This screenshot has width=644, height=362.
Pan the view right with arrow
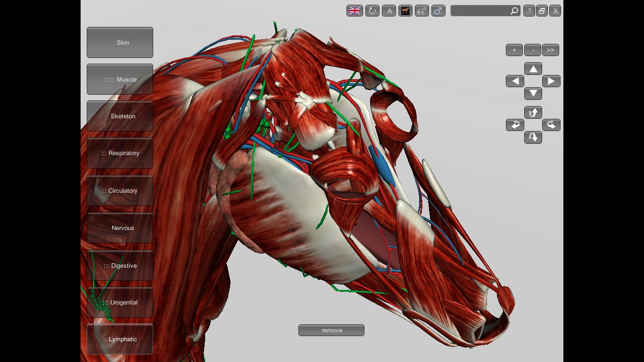tap(551, 81)
